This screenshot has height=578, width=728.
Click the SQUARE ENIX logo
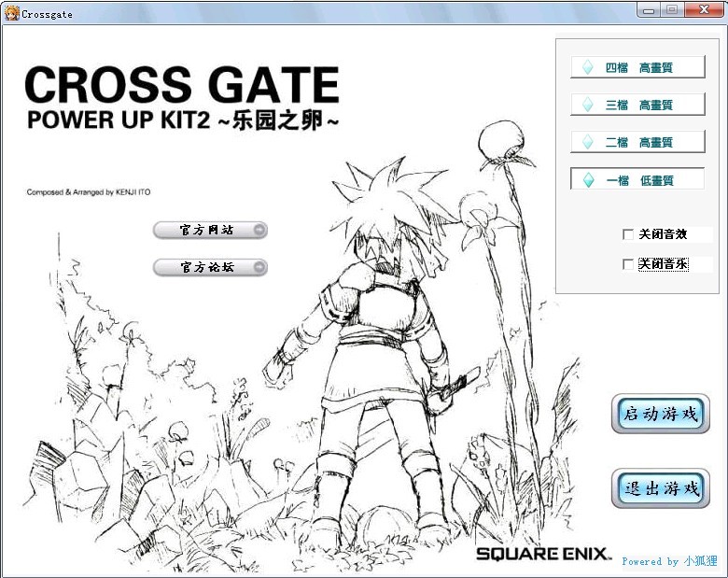542,554
